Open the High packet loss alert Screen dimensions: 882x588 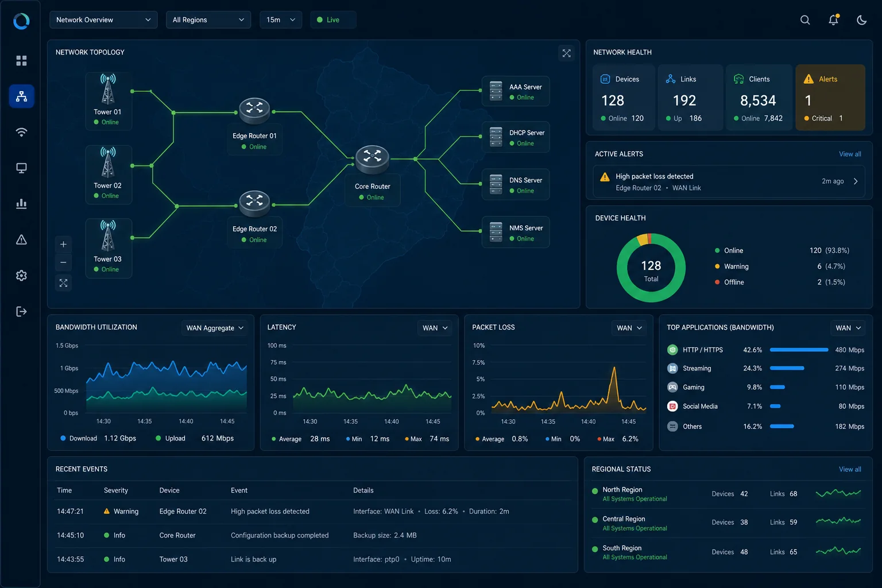(729, 181)
